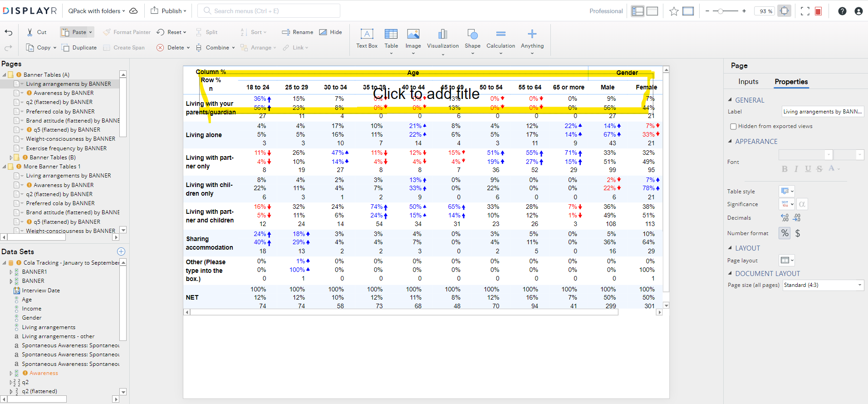Open the Publish menu
The height and width of the screenshot is (404, 868).
168,11
